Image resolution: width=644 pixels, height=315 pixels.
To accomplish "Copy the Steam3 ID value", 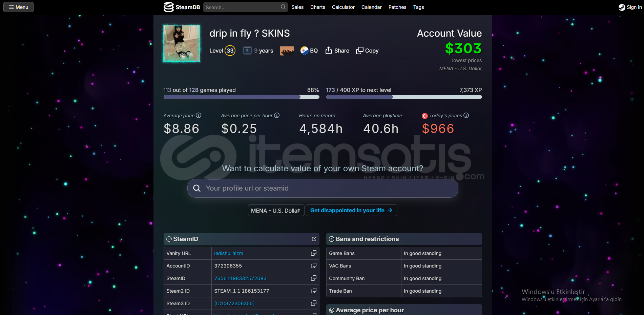I will coord(314,303).
